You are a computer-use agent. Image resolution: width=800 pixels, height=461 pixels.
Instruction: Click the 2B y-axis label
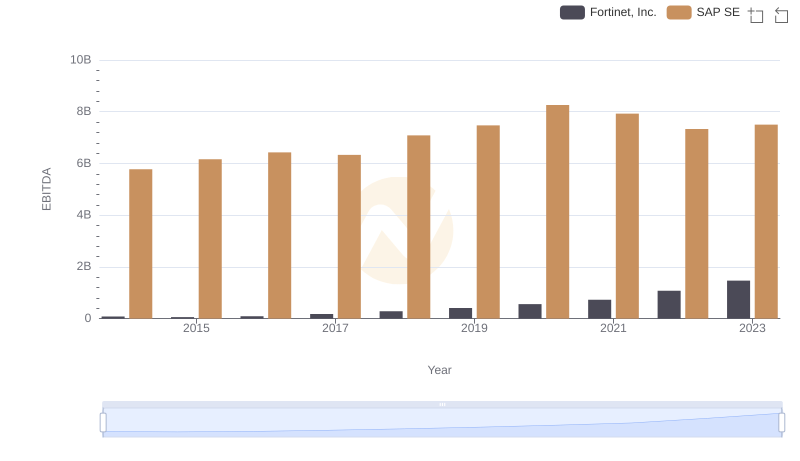point(84,266)
